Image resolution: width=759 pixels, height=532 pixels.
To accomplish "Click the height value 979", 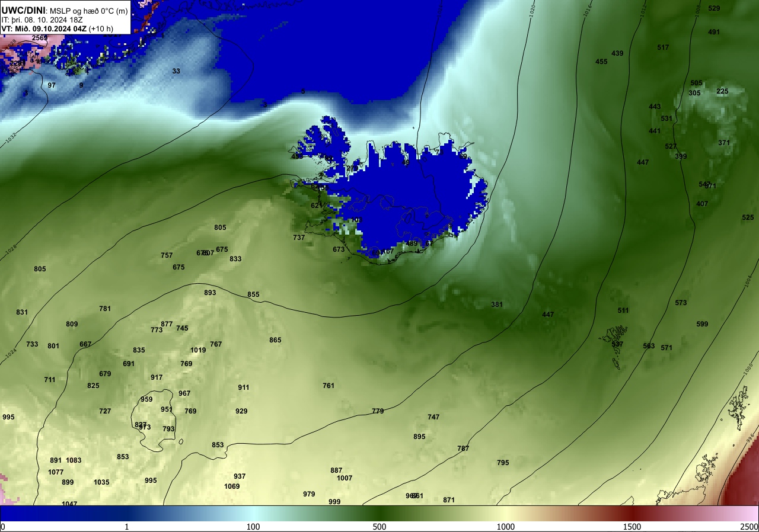I will (x=309, y=494).
